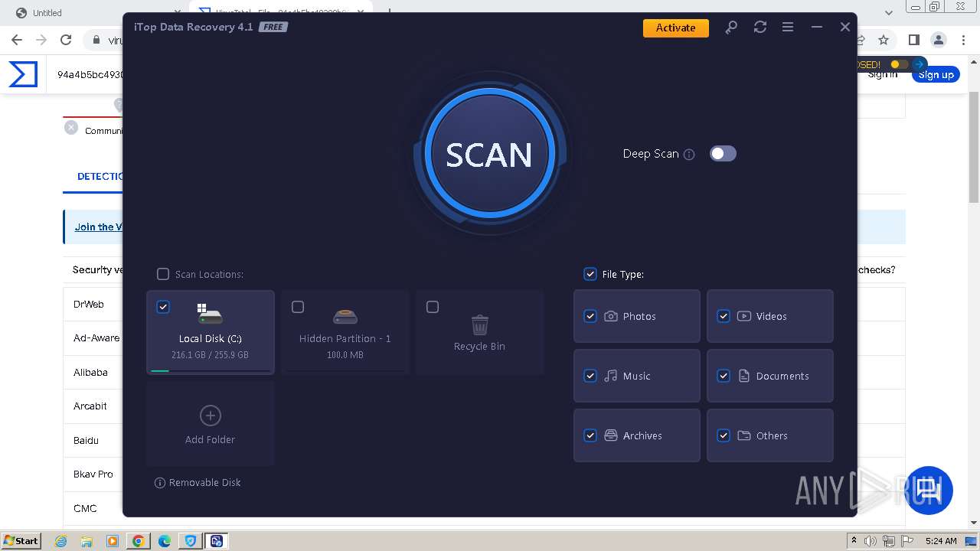Go back in the Chrome browser
980x551 pixels.
pos(17,40)
